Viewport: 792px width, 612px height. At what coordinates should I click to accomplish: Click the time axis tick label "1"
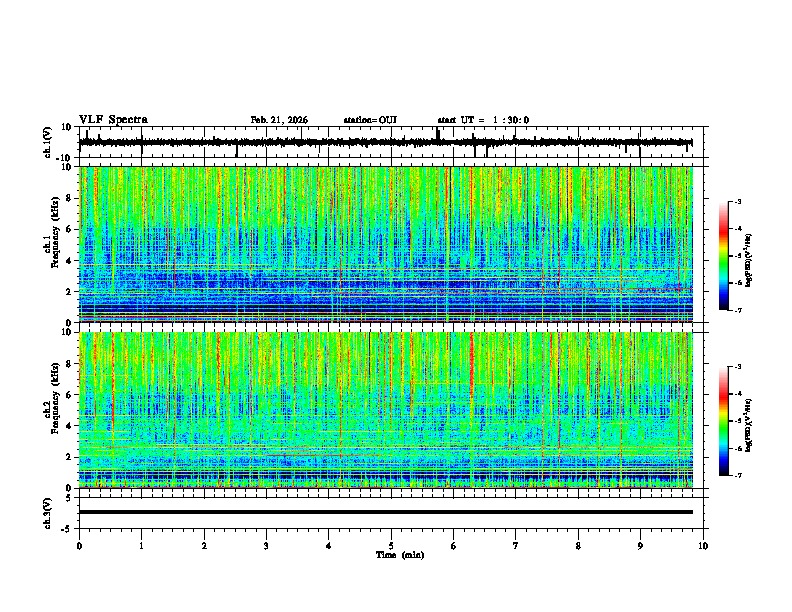141,546
